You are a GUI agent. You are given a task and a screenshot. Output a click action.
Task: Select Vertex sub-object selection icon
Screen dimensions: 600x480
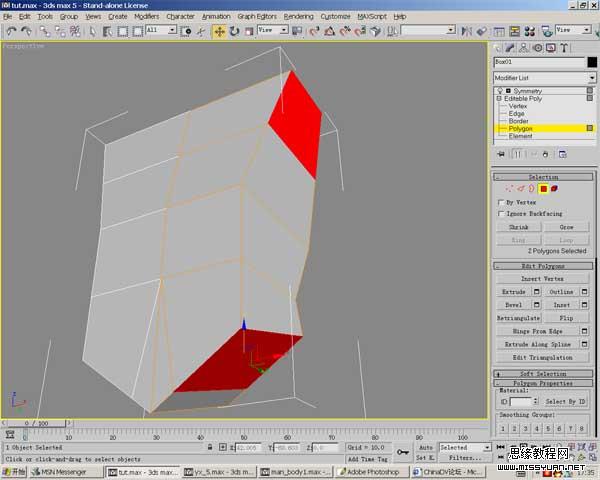tap(509, 188)
